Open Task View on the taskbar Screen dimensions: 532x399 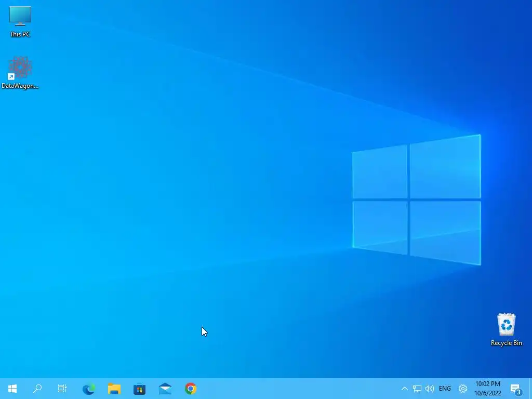pos(62,389)
